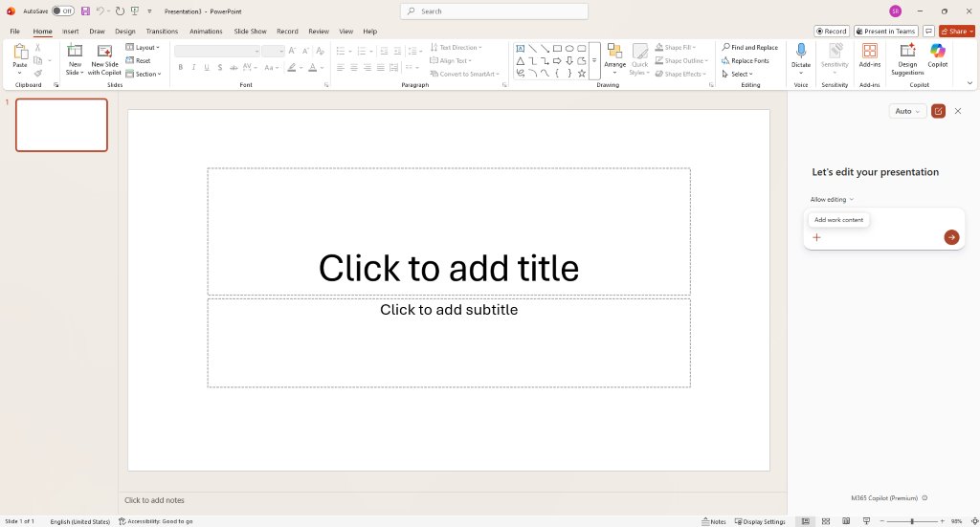Viewport: 980px width, 527px height.
Task: Select the oval shape in gallery
Action: [569, 48]
